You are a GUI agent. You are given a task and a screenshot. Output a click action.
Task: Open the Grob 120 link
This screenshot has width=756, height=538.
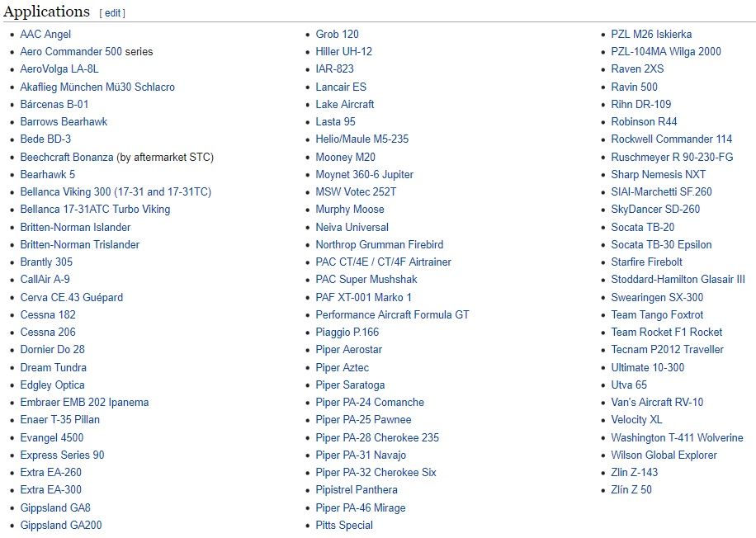click(x=337, y=34)
